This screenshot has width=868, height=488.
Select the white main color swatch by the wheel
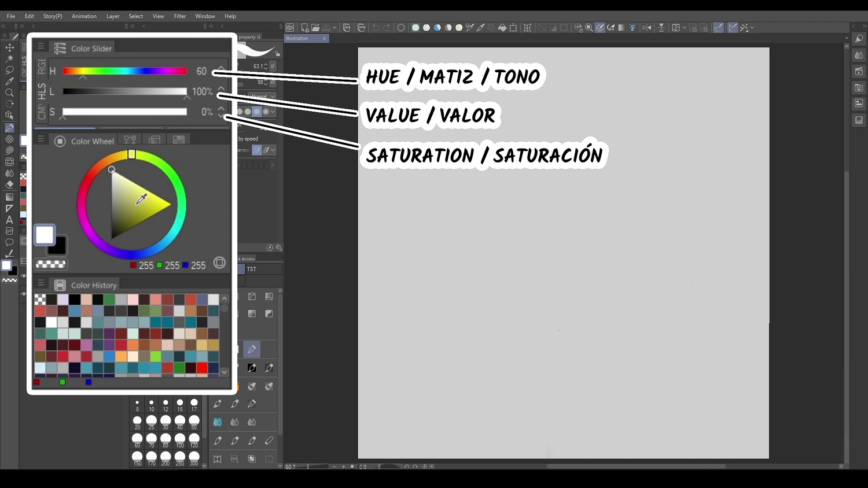point(45,235)
